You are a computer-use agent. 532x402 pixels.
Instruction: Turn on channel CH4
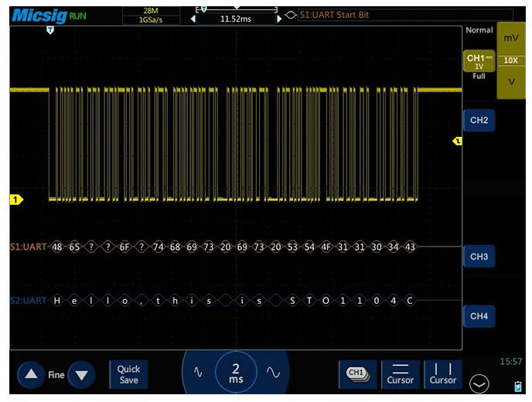tap(479, 315)
